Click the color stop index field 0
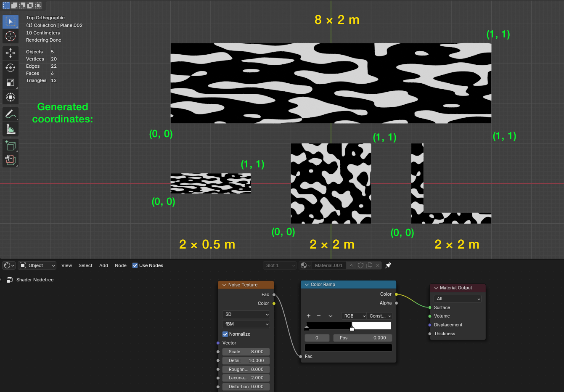 point(317,338)
